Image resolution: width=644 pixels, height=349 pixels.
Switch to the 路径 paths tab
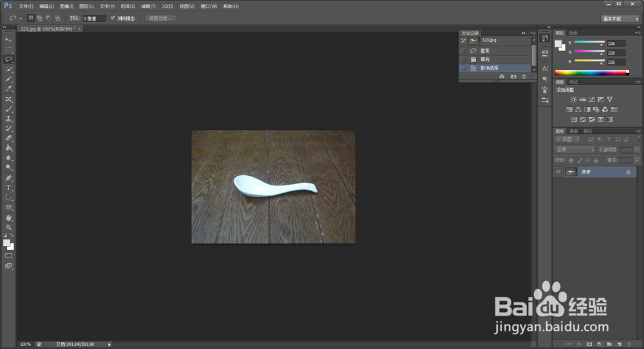588,131
